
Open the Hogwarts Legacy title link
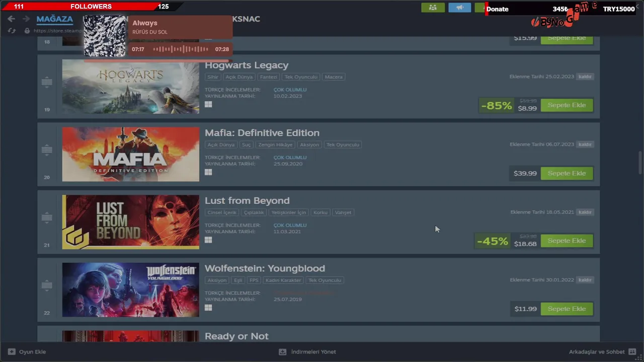click(x=247, y=65)
